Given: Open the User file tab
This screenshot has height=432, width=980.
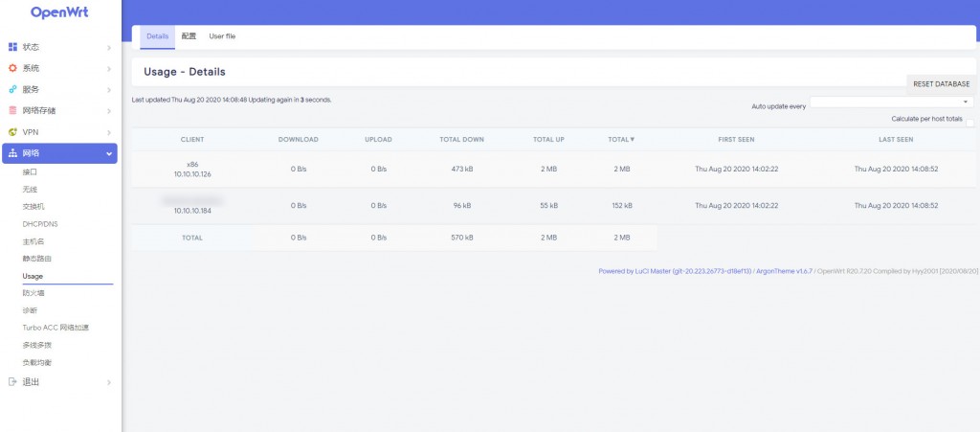Looking at the screenshot, I should pyautogui.click(x=222, y=36).
